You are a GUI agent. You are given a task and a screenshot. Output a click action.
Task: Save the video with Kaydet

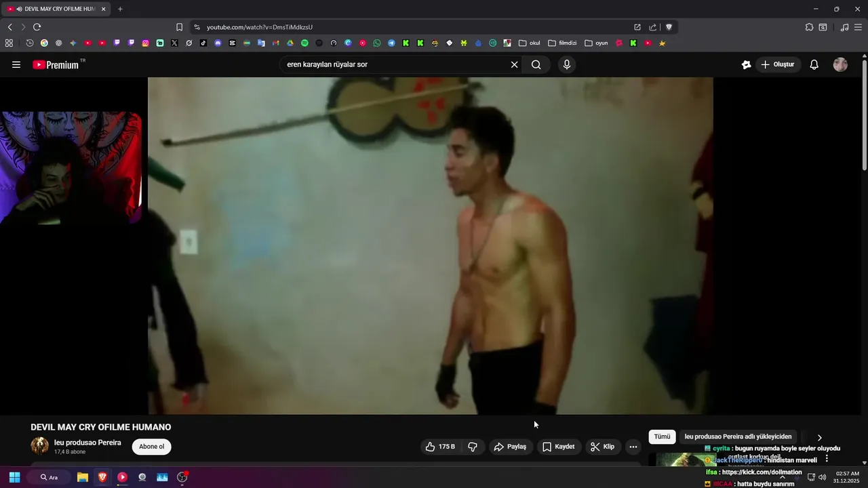(x=558, y=447)
